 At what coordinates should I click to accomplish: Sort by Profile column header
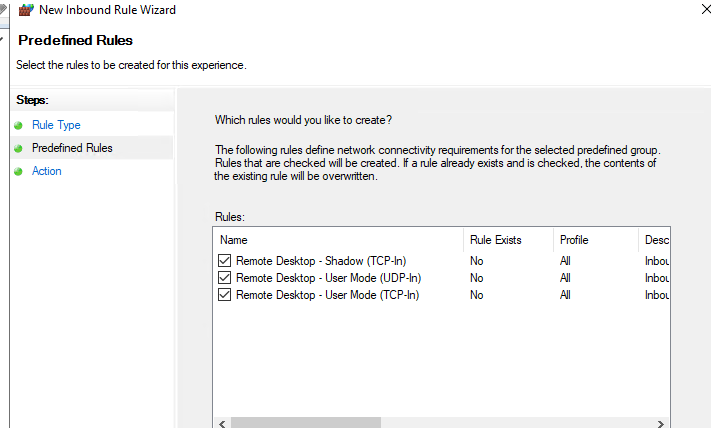pyautogui.click(x=596, y=240)
